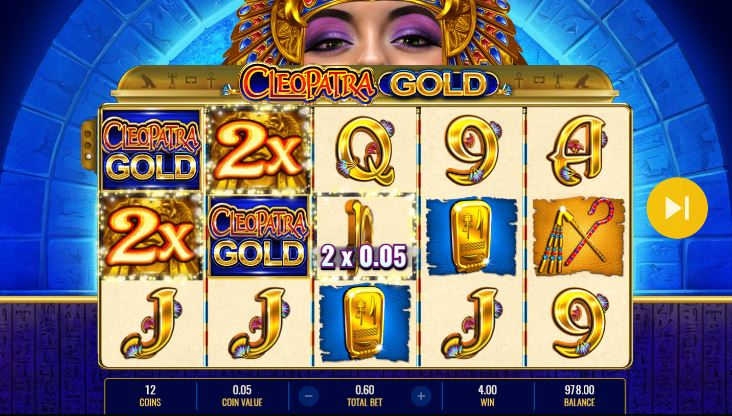Click the Cleopatra Gold wild in the first reel
This screenshot has height=416, width=732.
coord(151,150)
